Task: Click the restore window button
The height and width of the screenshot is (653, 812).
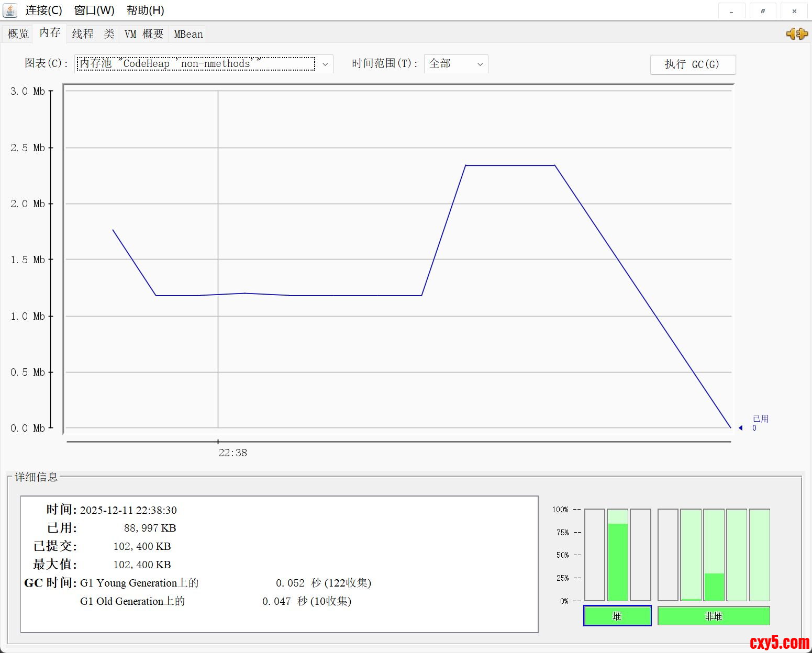Action: pos(763,11)
